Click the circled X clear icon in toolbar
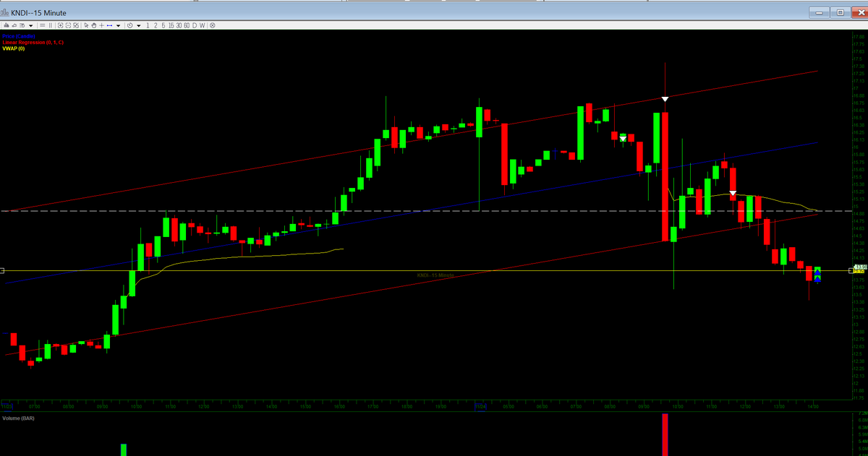 click(212, 25)
